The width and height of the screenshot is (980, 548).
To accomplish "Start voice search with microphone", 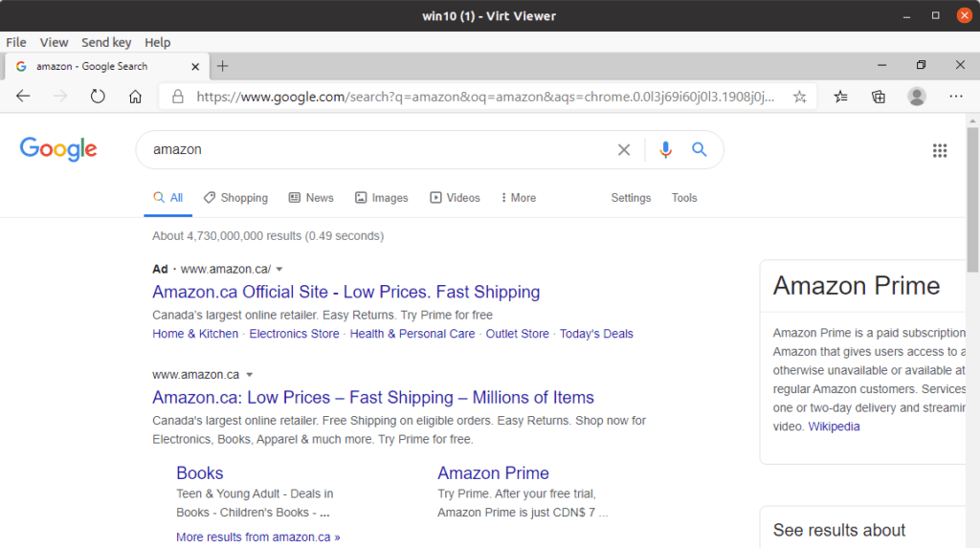I will (x=666, y=149).
